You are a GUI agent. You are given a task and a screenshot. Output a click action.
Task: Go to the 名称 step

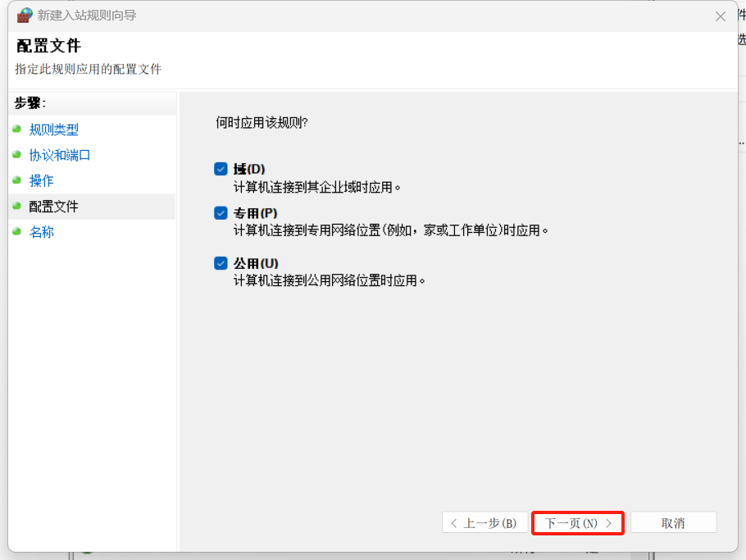point(41,232)
